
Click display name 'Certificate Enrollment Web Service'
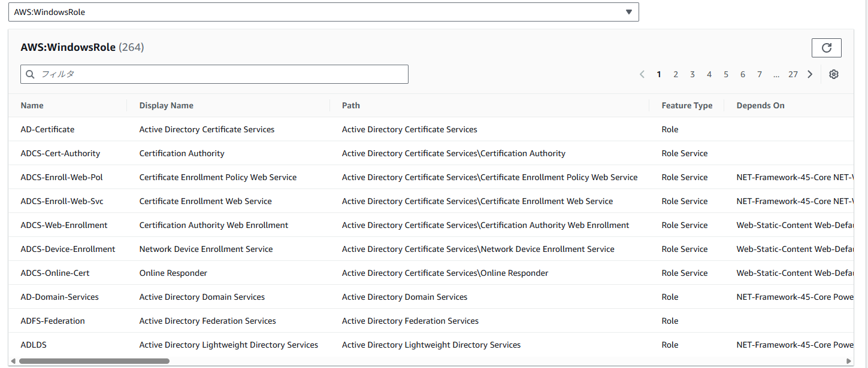point(205,201)
